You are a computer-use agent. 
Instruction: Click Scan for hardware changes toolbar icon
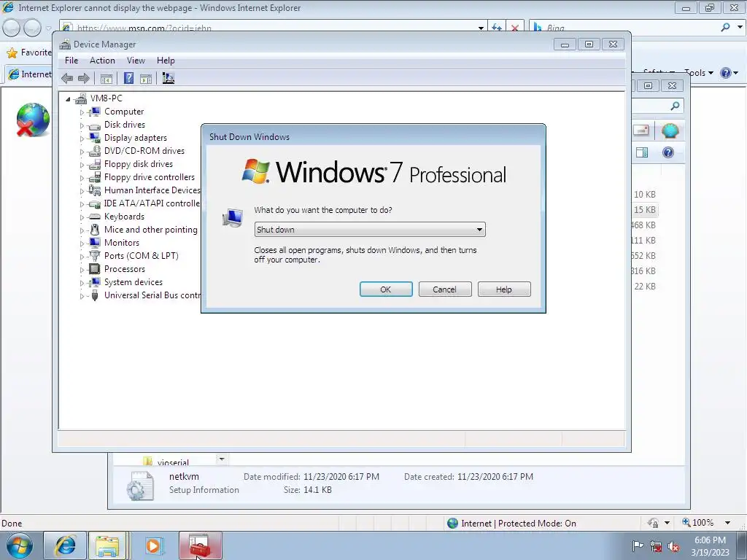point(169,78)
